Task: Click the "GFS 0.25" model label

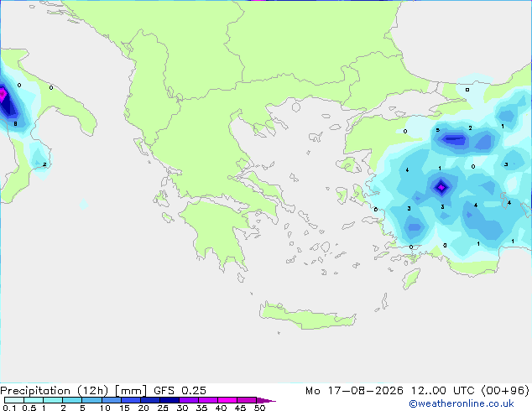Action: pyautogui.click(x=180, y=391)
